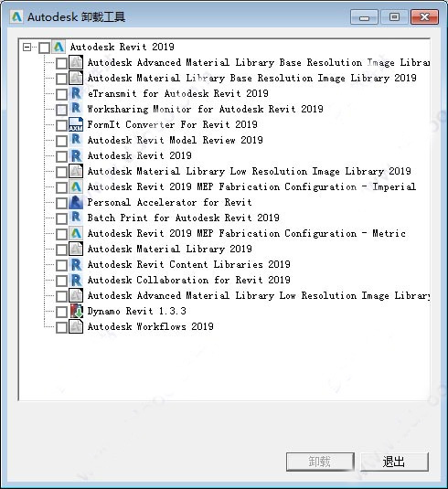
Task: Check the Dynamo Revit 1.3.3 checkbox
Action: point(61,312)
